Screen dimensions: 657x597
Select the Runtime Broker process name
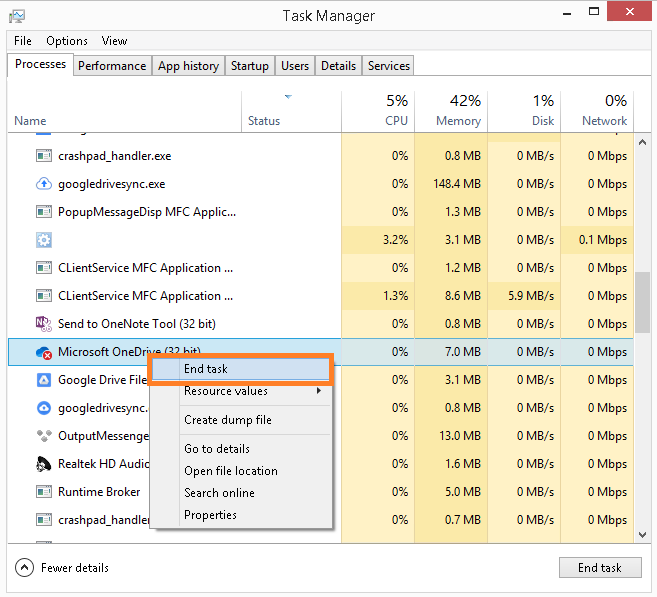click(99, 492)
